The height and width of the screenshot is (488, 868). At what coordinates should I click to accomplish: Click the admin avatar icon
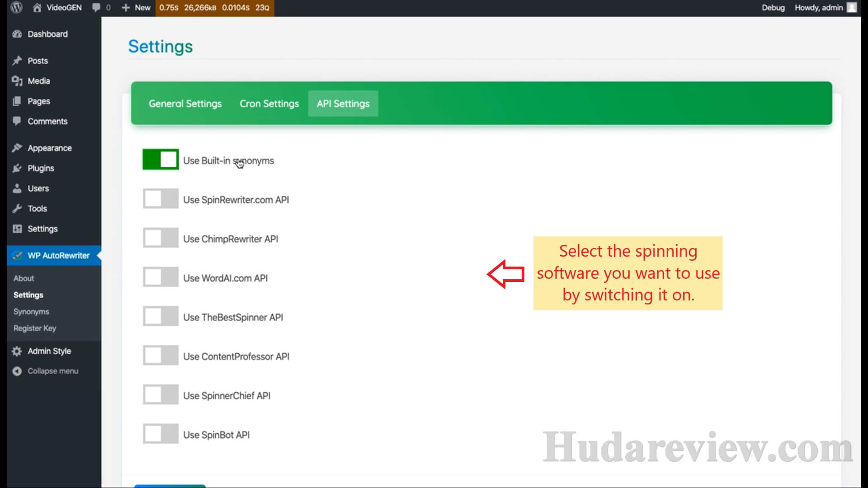tap(852, 8)
